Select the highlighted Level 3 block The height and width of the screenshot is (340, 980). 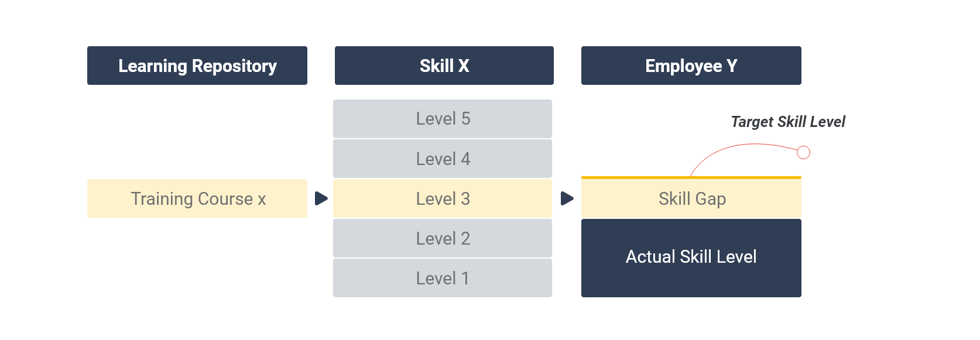point(443,198)
